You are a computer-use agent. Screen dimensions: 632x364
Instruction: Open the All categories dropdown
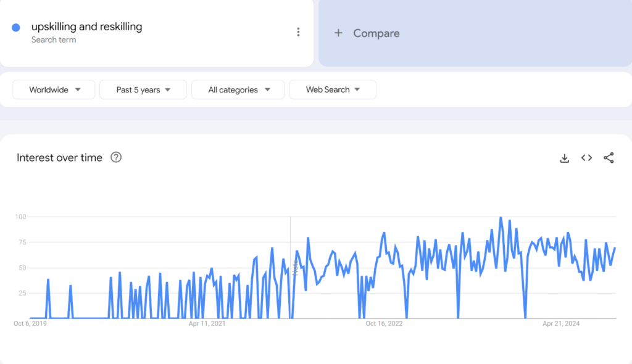(x=238, y=89)
